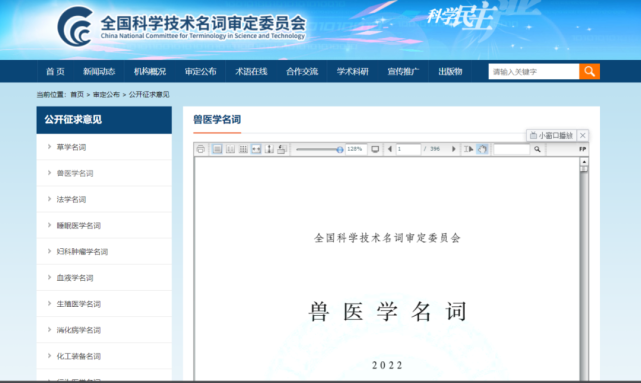Click the FP logo in viewer toolbar

pyautogui.click(x=583, y=149)
